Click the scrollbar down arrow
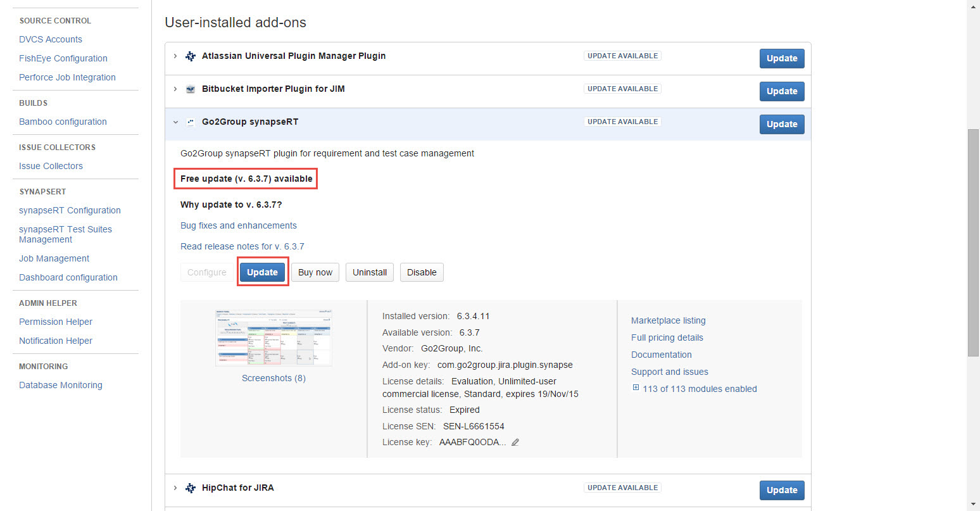The width and height of the screenshot is (980, 511). point(974,505)
